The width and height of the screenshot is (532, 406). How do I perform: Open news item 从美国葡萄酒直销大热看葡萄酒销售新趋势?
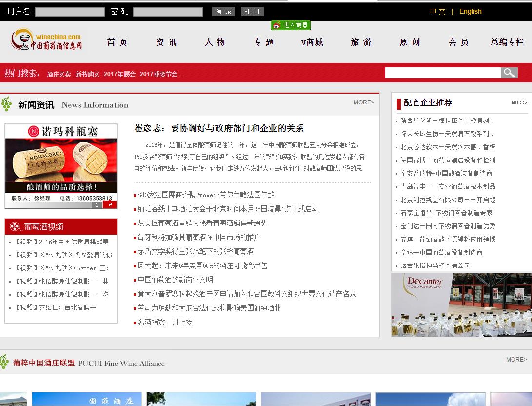[202, 223]
